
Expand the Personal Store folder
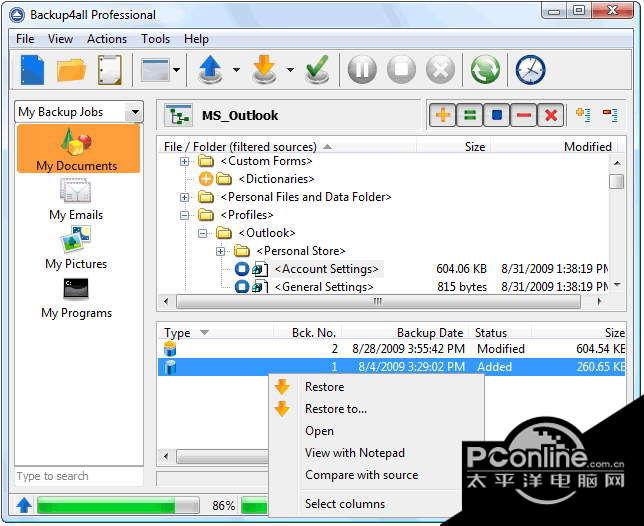221,251
